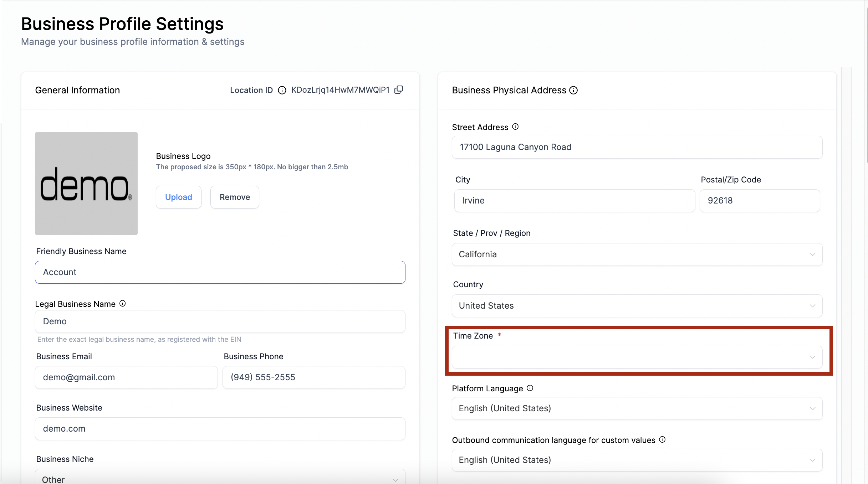Click the Postal/Zip Code field

(760, 201)
